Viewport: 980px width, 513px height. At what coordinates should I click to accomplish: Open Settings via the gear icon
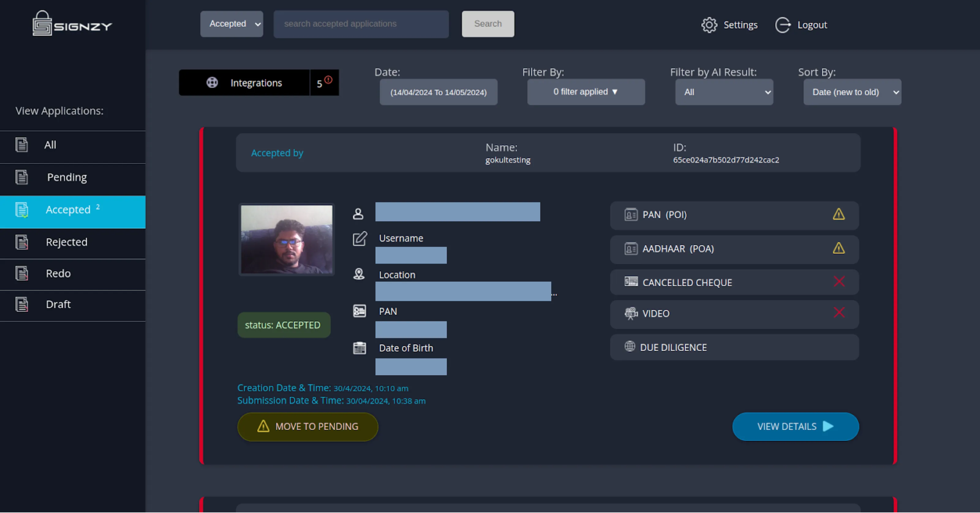(x=709, y=25)
